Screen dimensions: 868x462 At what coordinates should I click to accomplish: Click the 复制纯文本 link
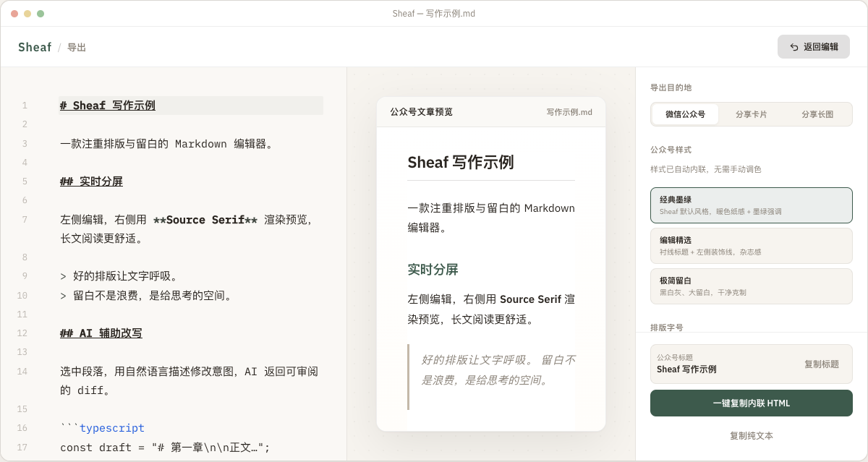[752, 436]
